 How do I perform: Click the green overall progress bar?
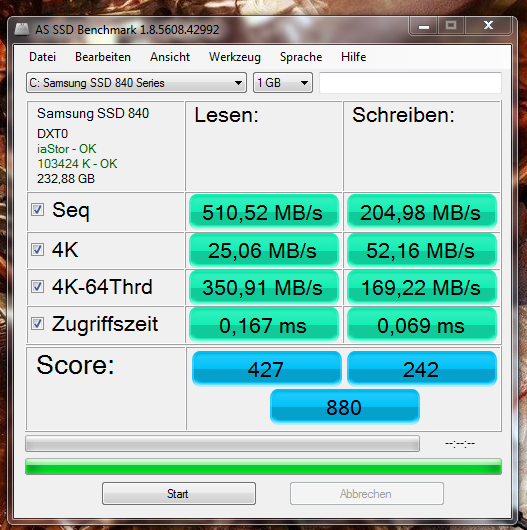tap(263, 466)
